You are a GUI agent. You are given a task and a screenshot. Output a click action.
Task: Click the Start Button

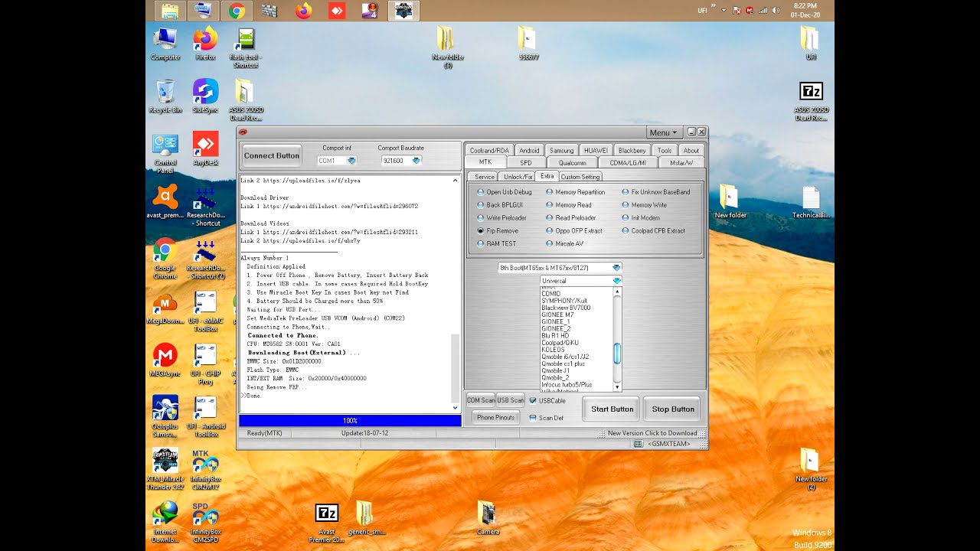[612, 409]
